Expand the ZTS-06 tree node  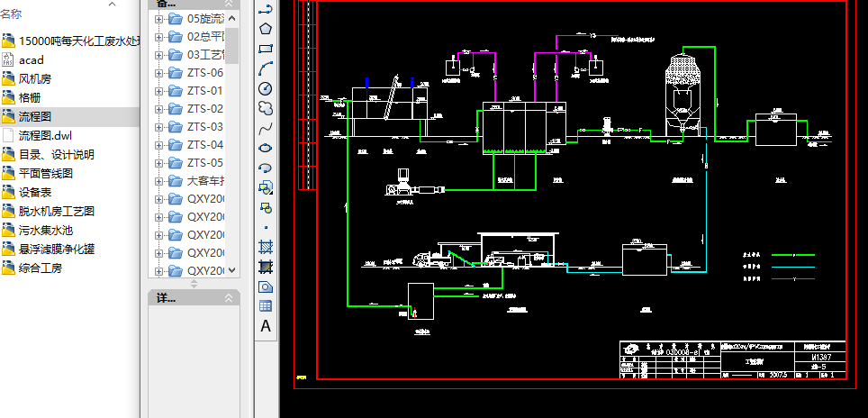click(x=158, y=73)
